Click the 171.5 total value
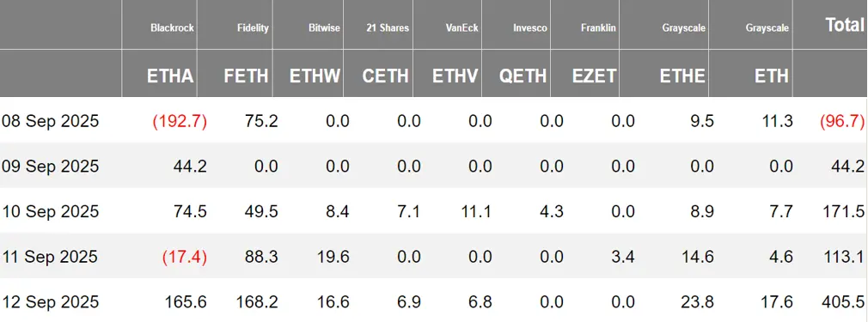 tap(844, 211)
